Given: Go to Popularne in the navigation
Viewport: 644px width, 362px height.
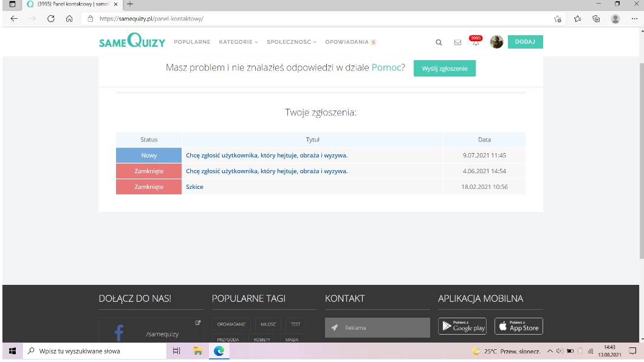Looking at the screenshot, I should point(192,42).
